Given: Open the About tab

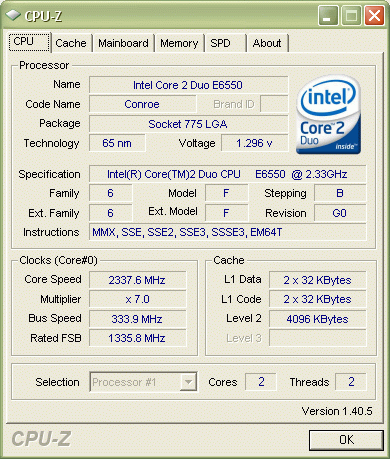Looking at the screenshot, I should (268, 43).
